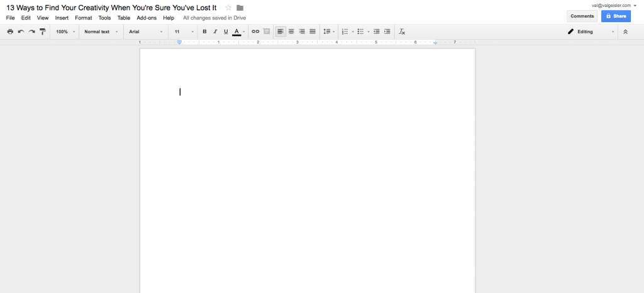The image size is (644, 293).
Task: Apply bulleted list
Action: click(x=360, y=31)
